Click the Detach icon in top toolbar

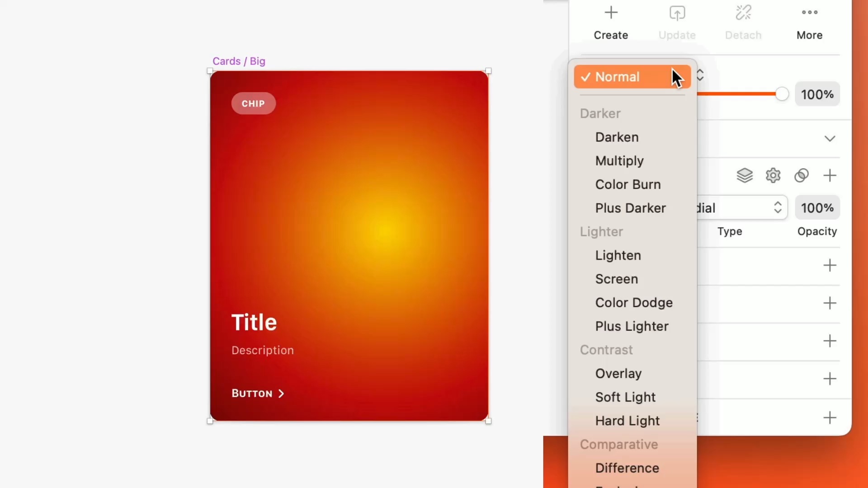click(x=743, y=13)
